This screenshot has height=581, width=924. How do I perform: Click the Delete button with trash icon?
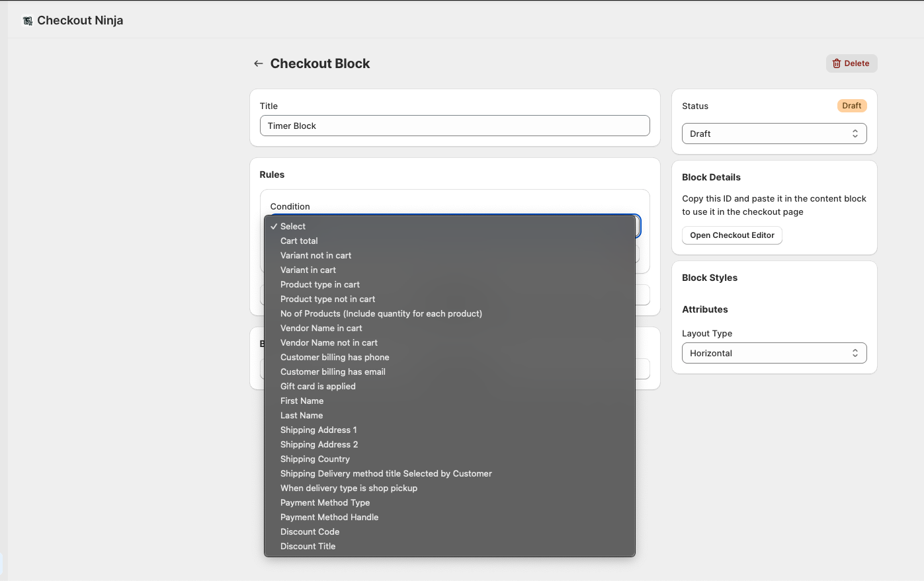tap(851, 63)
